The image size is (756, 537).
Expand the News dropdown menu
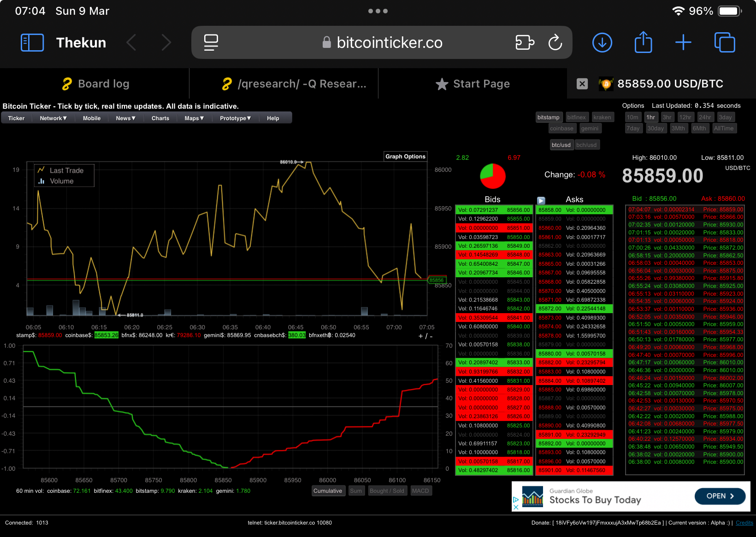click(125, 118)
